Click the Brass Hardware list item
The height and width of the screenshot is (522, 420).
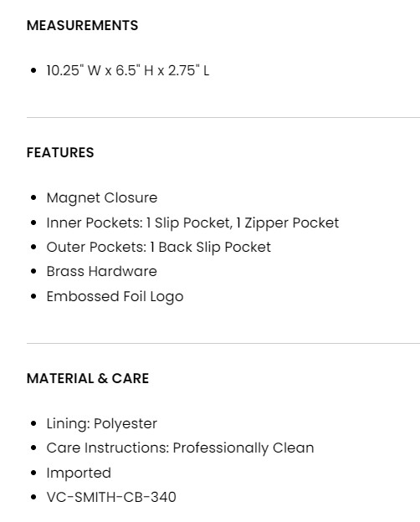101,271
